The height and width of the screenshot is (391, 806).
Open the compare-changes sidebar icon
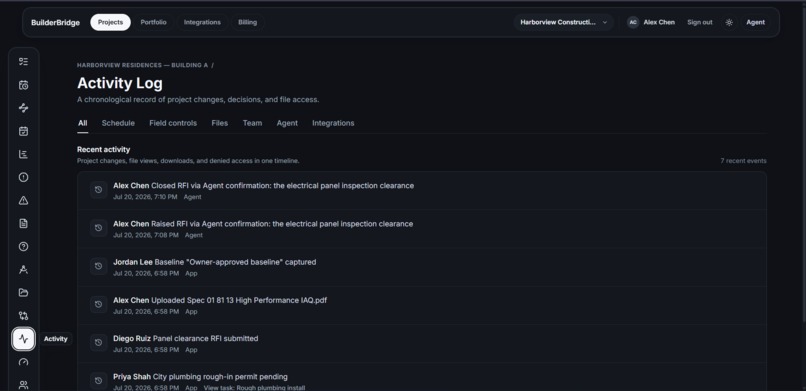point(23,316)
